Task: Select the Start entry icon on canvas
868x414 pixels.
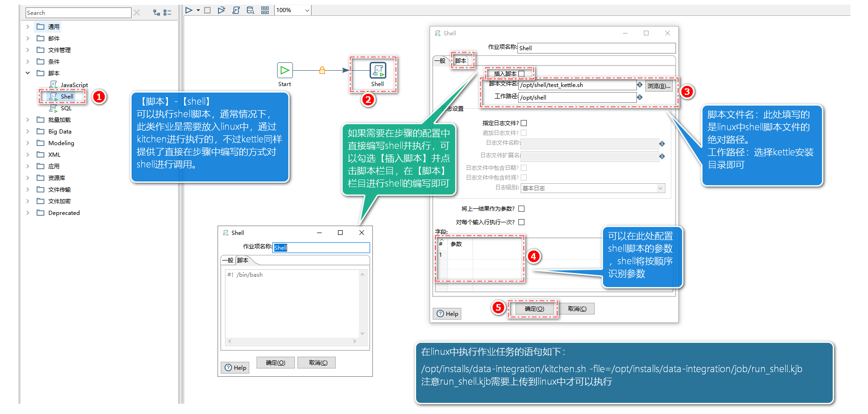Action: click(285, 70)
